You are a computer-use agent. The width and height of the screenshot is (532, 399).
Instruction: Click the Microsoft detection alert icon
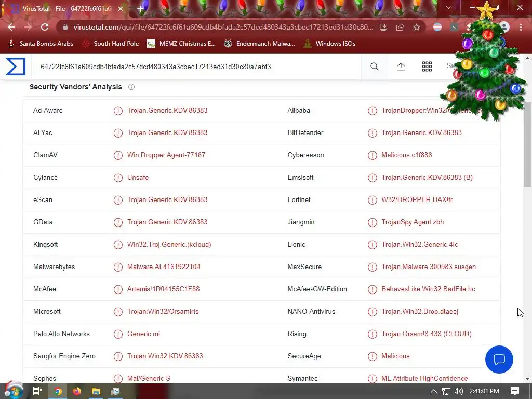[118, 312]
